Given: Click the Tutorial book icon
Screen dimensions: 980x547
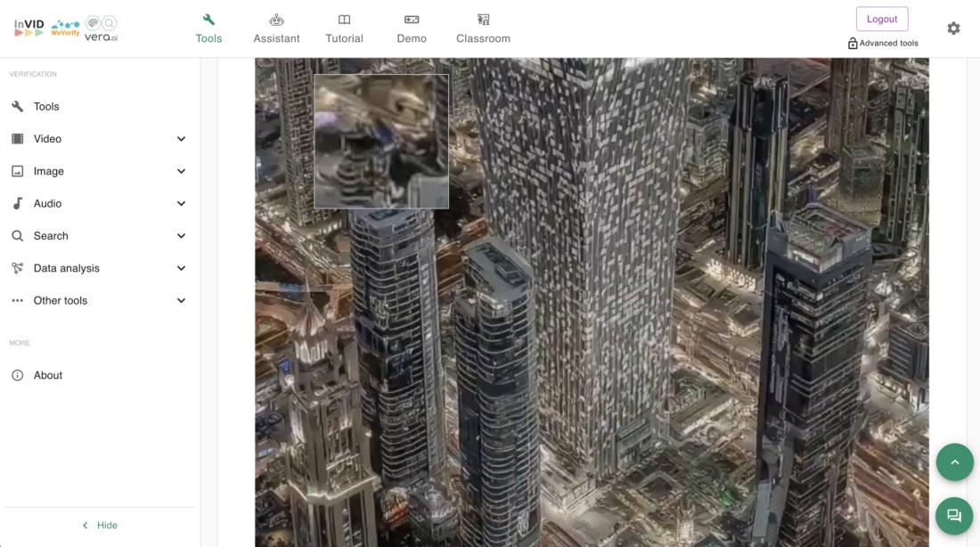Looking at the screenshot, I should [344, 20].
